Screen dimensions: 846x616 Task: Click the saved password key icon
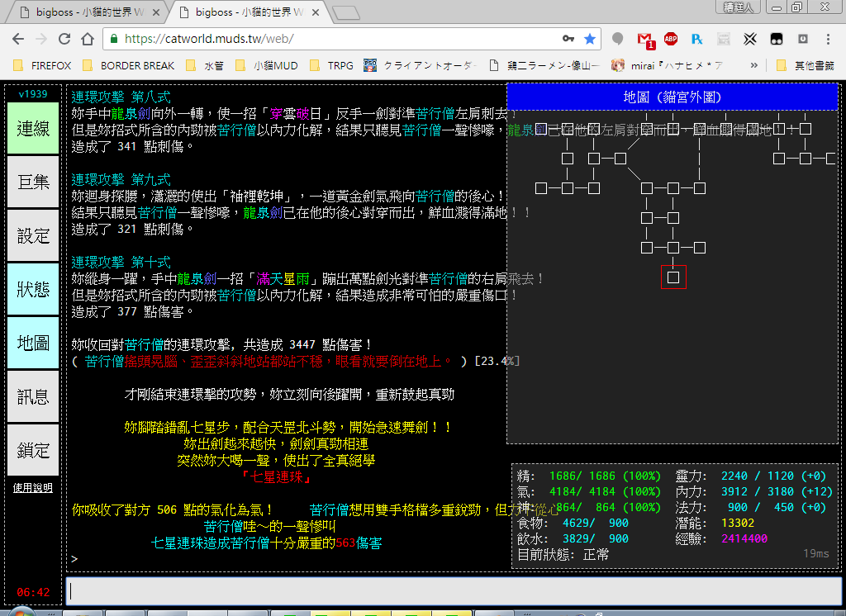pyautogui.click(x=568, y=39)
